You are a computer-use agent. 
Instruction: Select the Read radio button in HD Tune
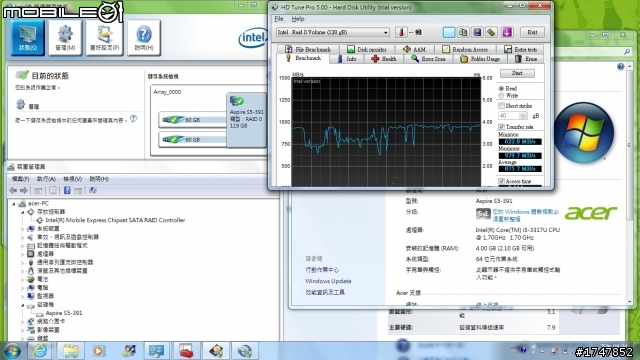(501, 88)
